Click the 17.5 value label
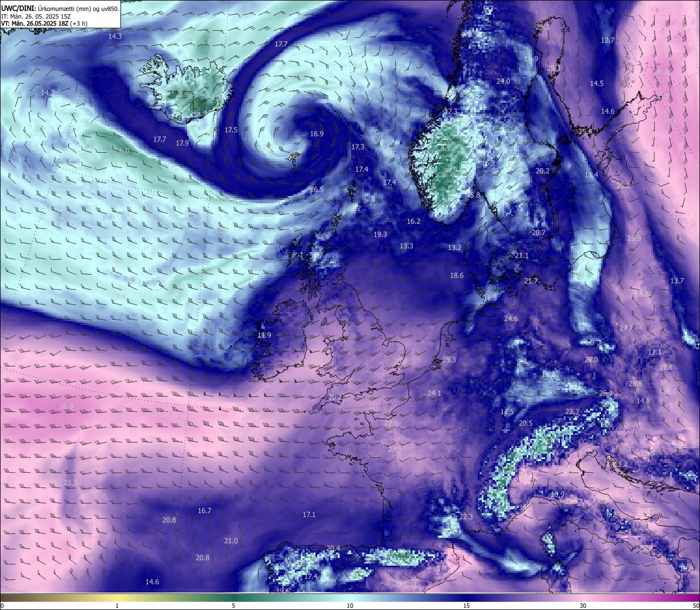 (231, 130)
